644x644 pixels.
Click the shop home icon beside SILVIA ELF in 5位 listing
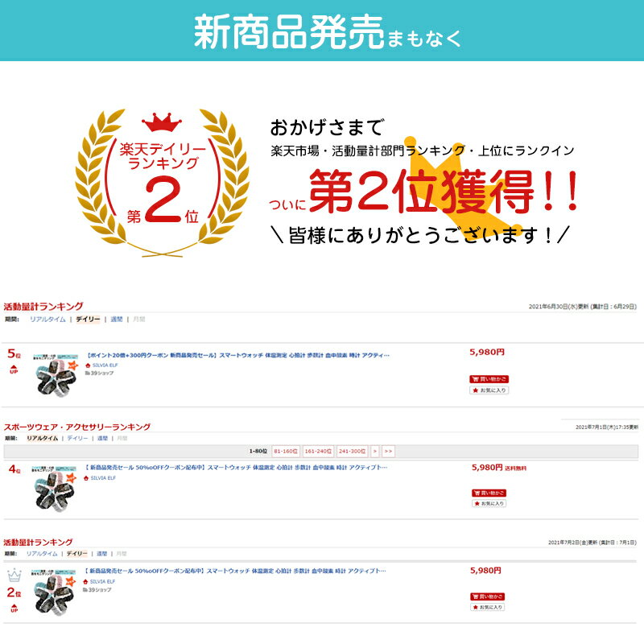tap(88, 365)
